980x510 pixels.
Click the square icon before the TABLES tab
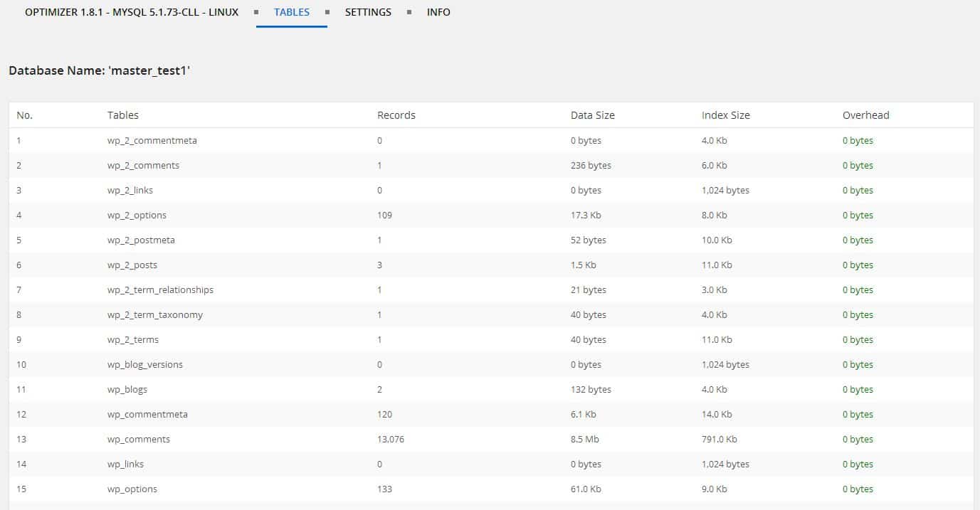255,11
